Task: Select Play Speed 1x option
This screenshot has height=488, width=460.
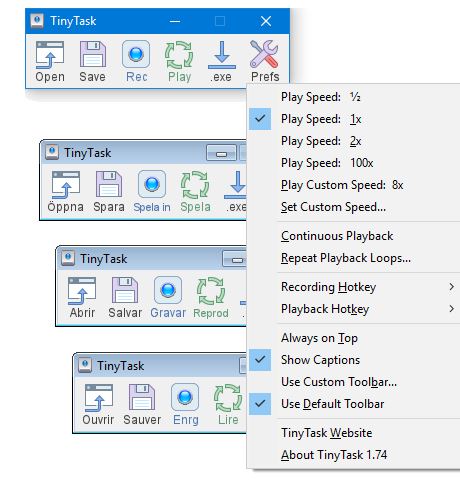Action: click(353, 119)
